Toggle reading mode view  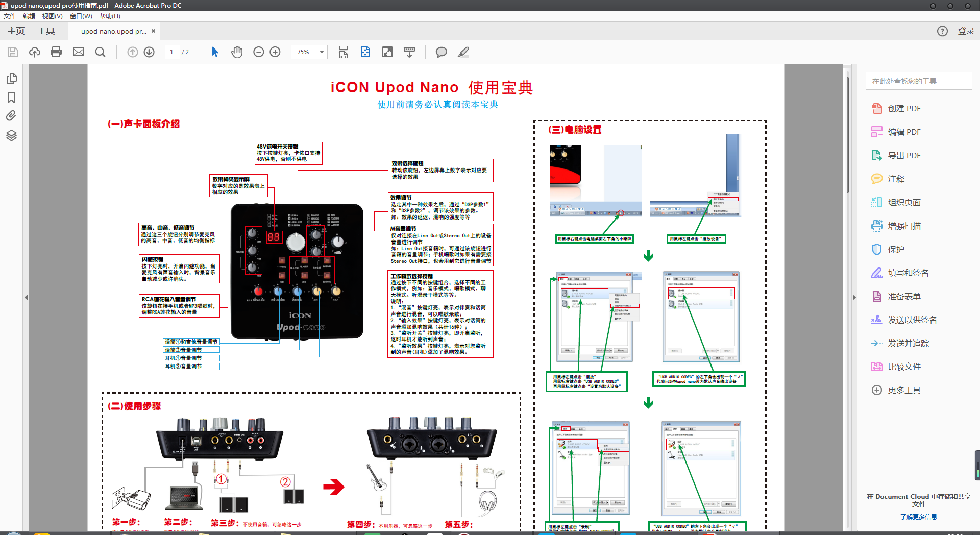point(387,52)
